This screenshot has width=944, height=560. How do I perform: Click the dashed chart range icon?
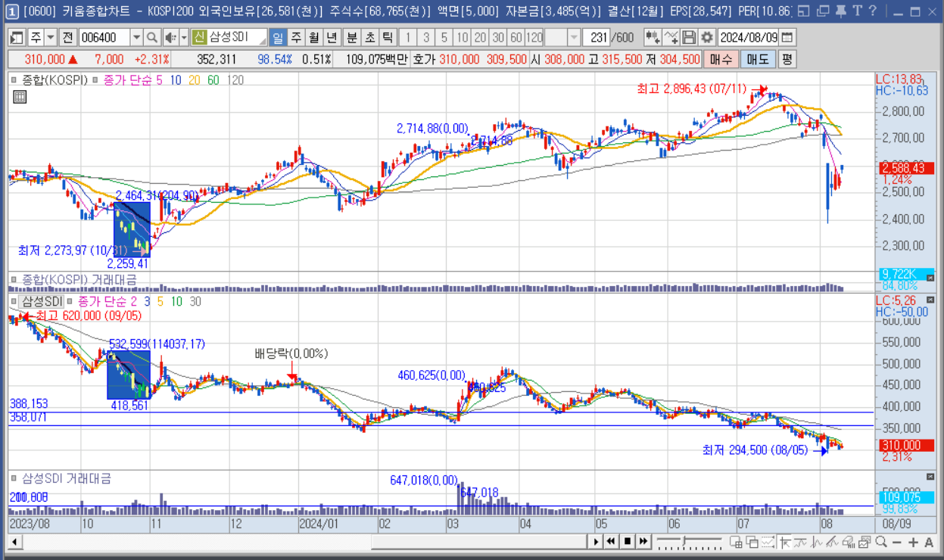[768, 541]
